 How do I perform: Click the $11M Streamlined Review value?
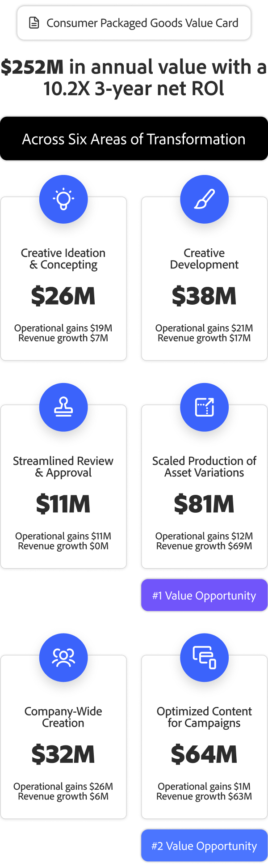[63, 504]
